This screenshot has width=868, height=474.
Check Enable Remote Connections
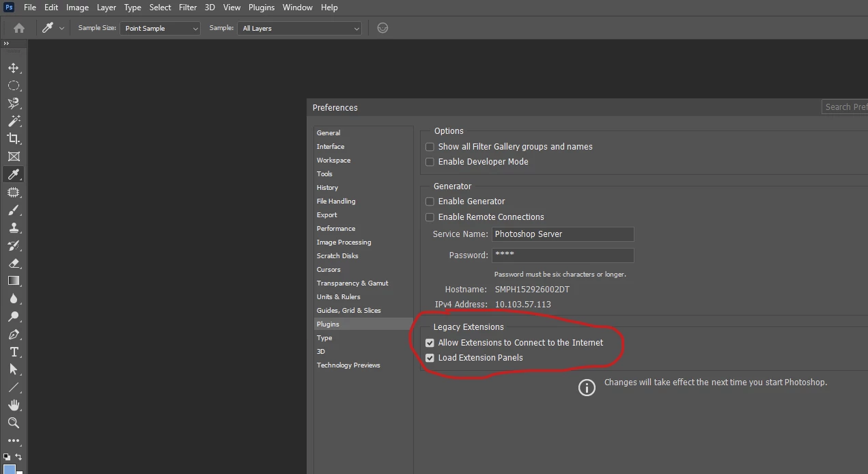(430, 217)
